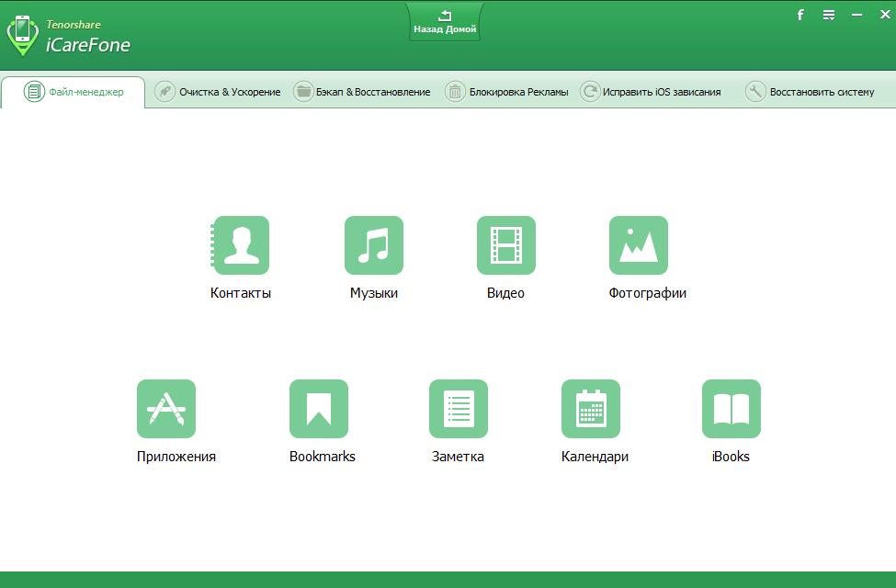Image resolution: width=896 pixels, height=588 pixels.
Task: Click the iBooks label text
Action: (x=731, y=457)
